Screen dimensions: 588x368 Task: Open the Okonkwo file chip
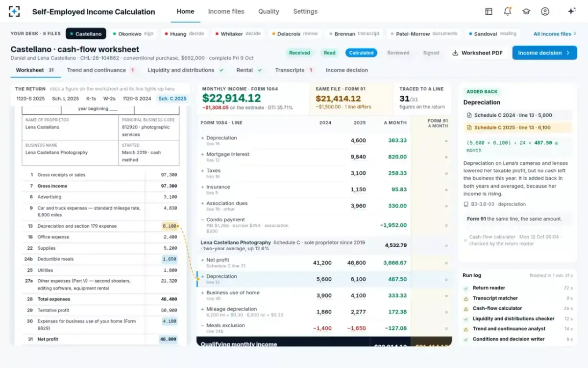coord(133,34)
